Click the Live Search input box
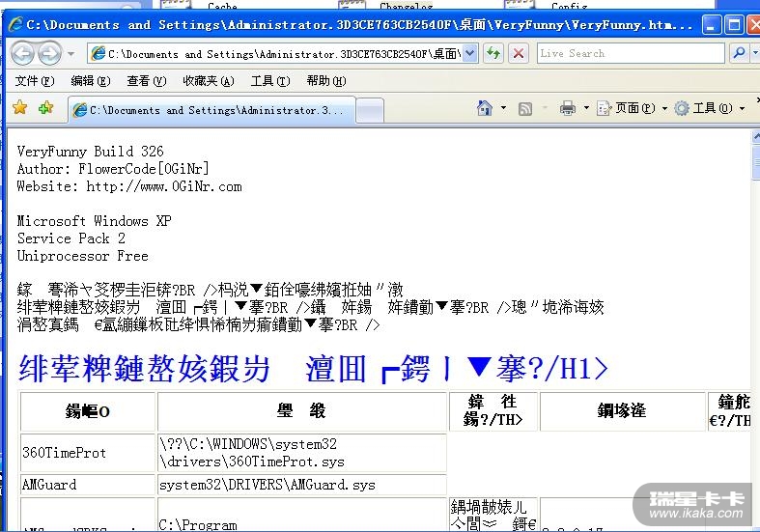The image size is (760, 532). [x=631, y=53]
